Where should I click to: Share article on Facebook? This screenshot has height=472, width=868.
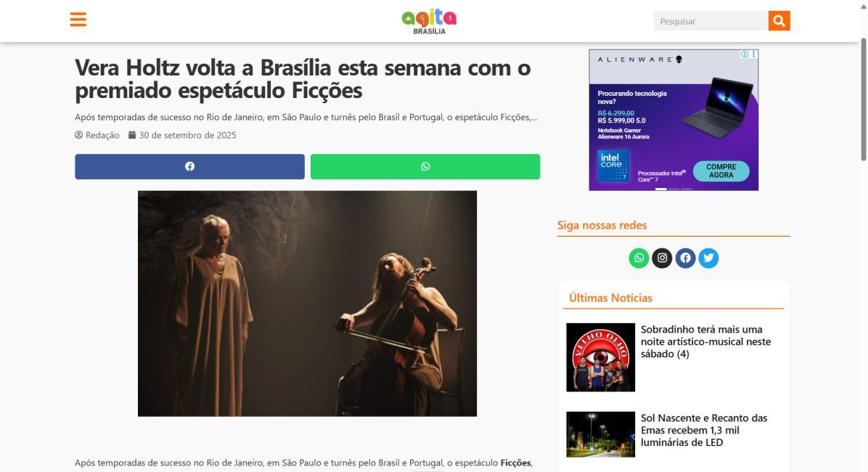190,166
